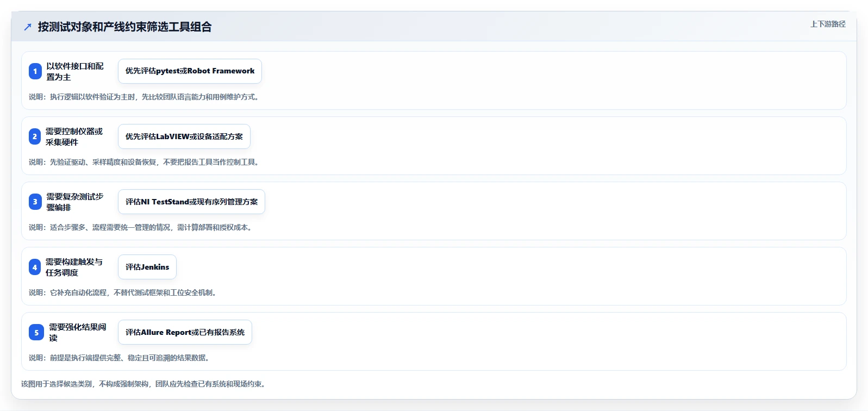The height and width of the screenshot is (411, 868).
Task: Select the step 4 number badge
Action: pos(35,267)
